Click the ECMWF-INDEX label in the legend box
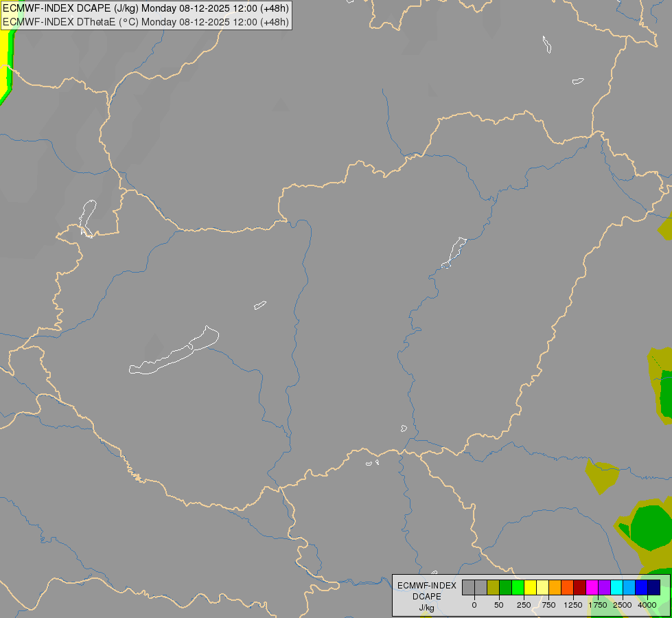 [427, 586]
